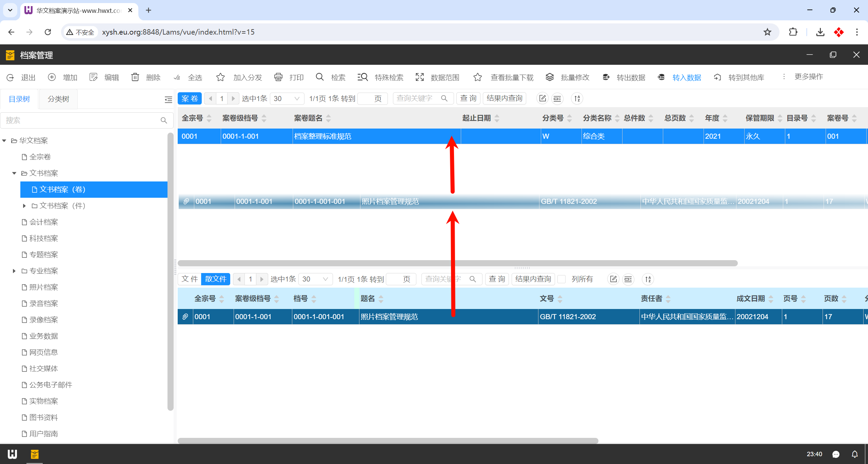Image resolution: width=868 pixels, height=464 pixels.
Task: Toggle the 列所有 checkbox
Action: coord(562,279)
